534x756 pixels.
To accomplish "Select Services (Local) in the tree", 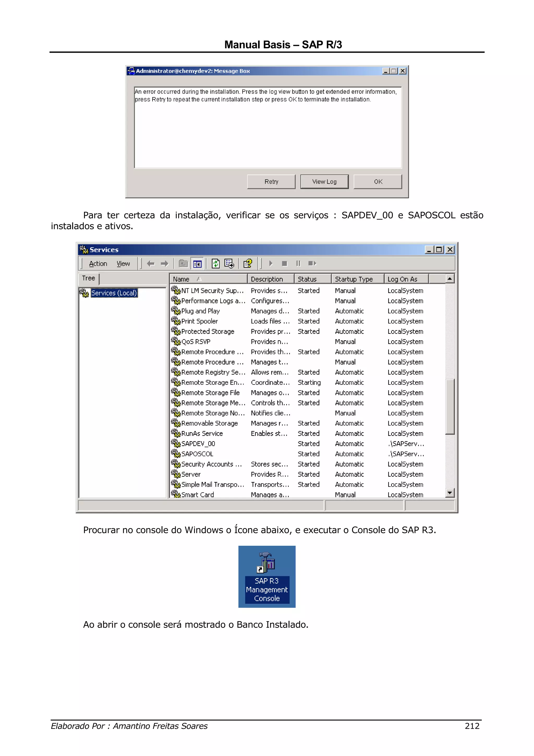I will (x=114, y=293).
